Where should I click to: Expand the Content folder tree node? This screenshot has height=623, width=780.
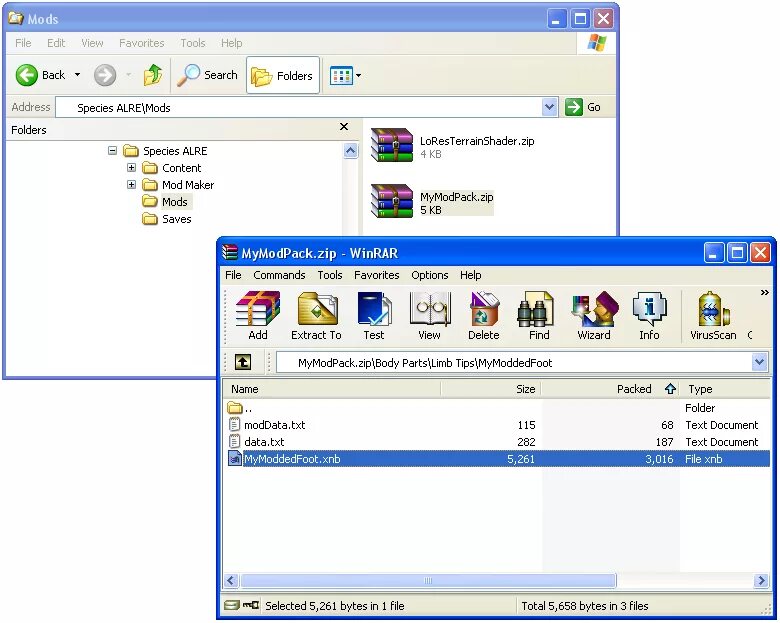point(131,168)
